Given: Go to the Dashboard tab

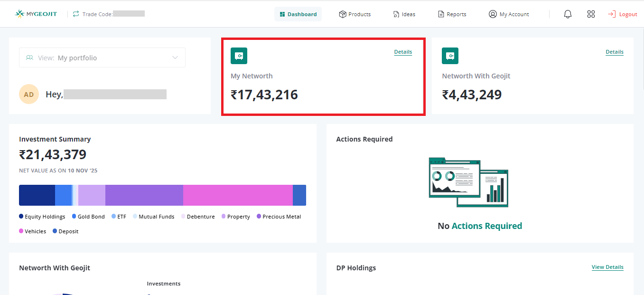Looking at the screenshot, I should pos(298,14).
